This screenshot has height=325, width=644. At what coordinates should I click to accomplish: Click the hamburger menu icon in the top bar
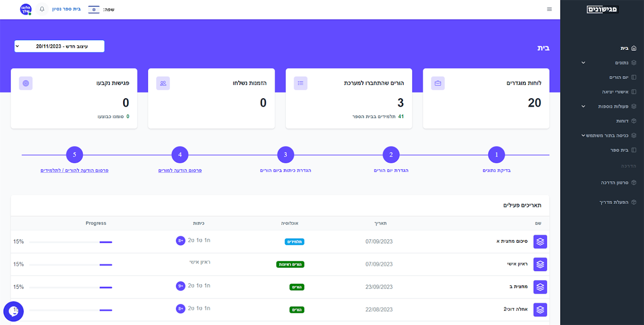click(549, 9)
